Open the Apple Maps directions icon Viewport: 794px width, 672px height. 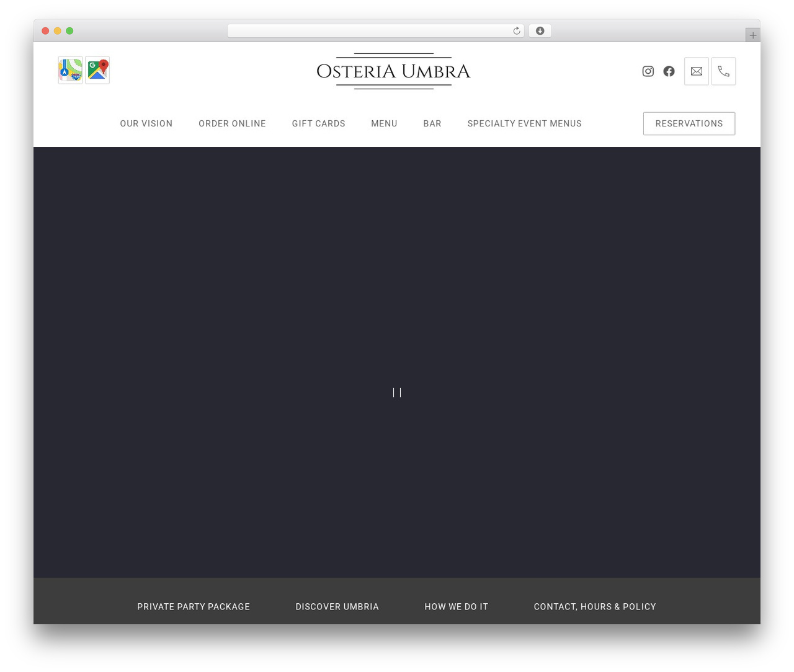pyautogui.click(x=70, y=71)
